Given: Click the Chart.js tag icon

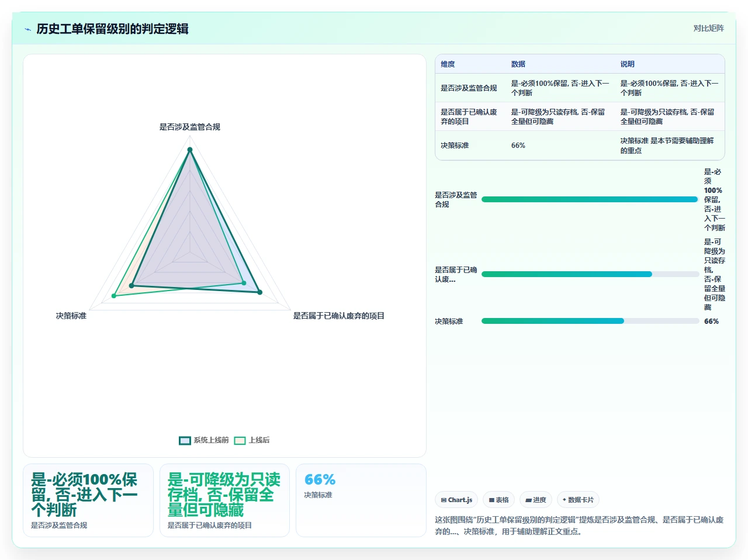Looking at the screenshot, I should point(444,500).
